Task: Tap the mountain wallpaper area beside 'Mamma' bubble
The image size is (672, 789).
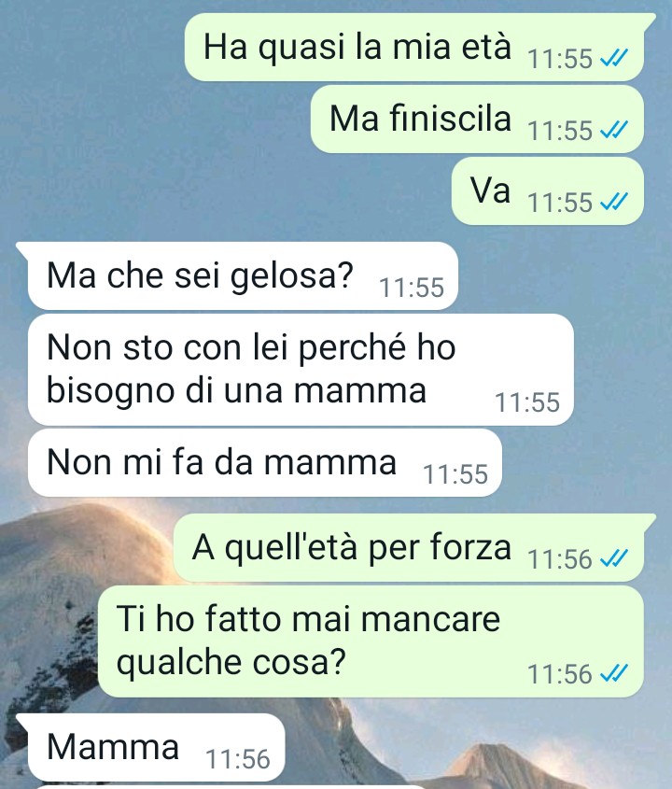Action: click(478, 747)
